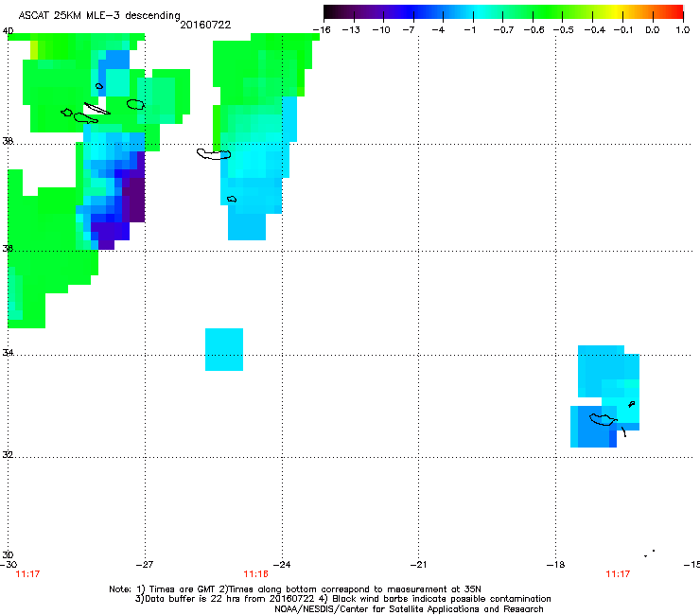
Task: Click the red time label "11:18"
Action: pyautogui.click(x=255, y=574)
